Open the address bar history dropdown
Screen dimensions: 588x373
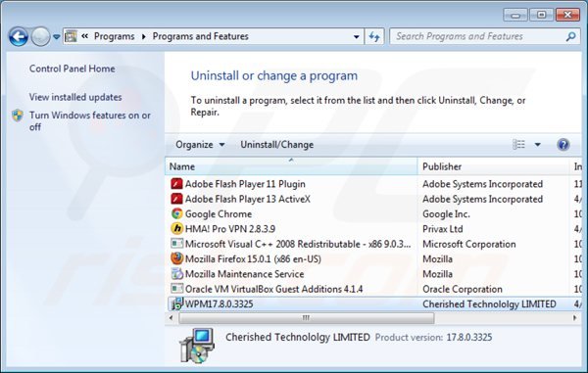coord(357,36)
